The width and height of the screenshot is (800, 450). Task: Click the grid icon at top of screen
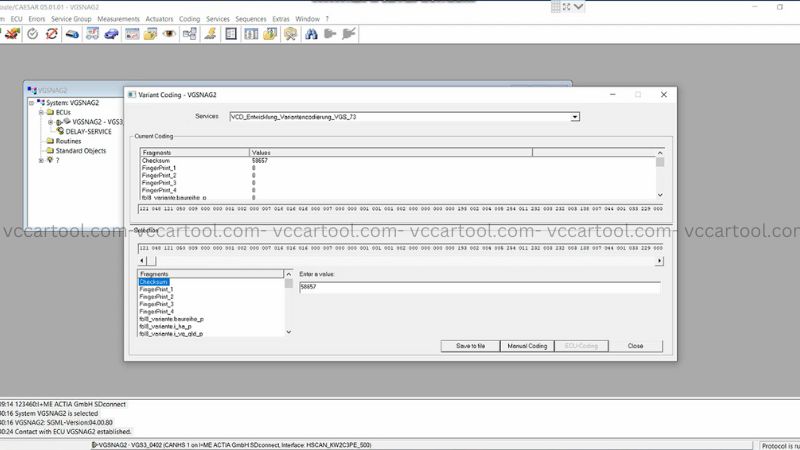[556, 7]
